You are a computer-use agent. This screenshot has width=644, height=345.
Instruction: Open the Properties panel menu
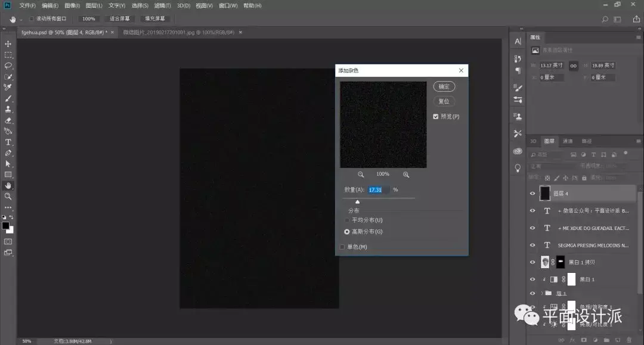[638, 38]
